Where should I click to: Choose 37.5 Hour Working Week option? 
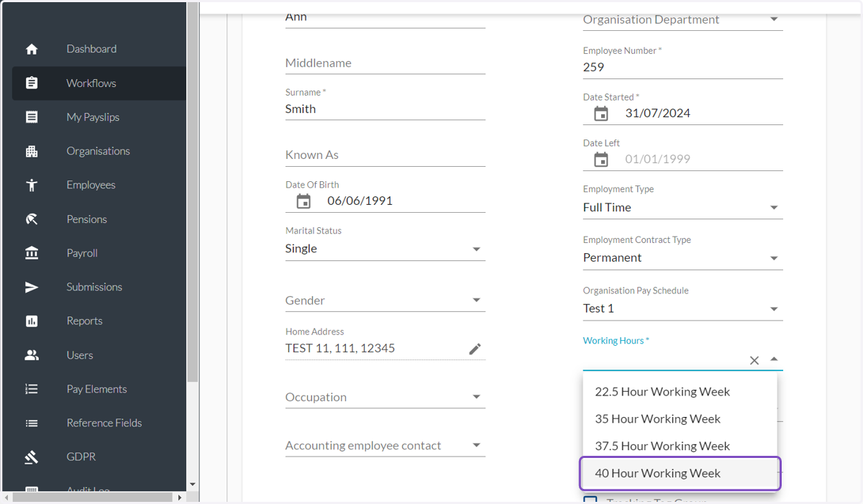click(680, 446)
